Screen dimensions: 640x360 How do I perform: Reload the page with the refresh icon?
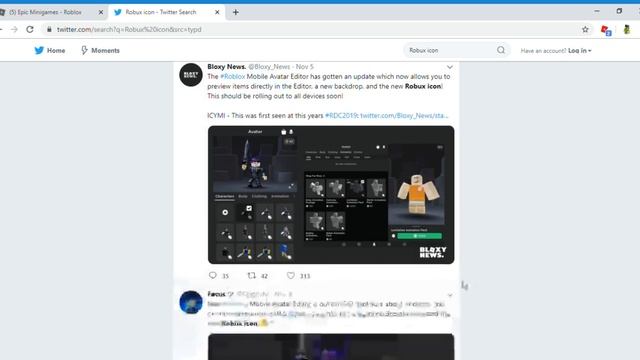(x=30, y=29)
